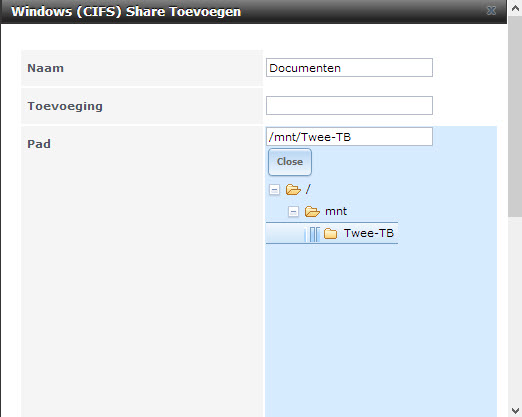This screenshot has width=522, height=417.
Task: Click the Twee-TB folder icon
Action: pos(330,233)
